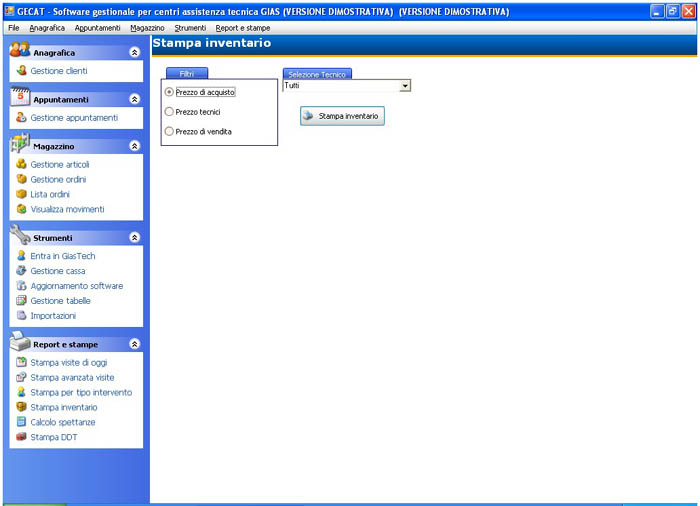Viewport: 700px width, 506px height.
Task: Click the Gestione clienti icon
Action: pyautogui.click(x=21, y=70)
